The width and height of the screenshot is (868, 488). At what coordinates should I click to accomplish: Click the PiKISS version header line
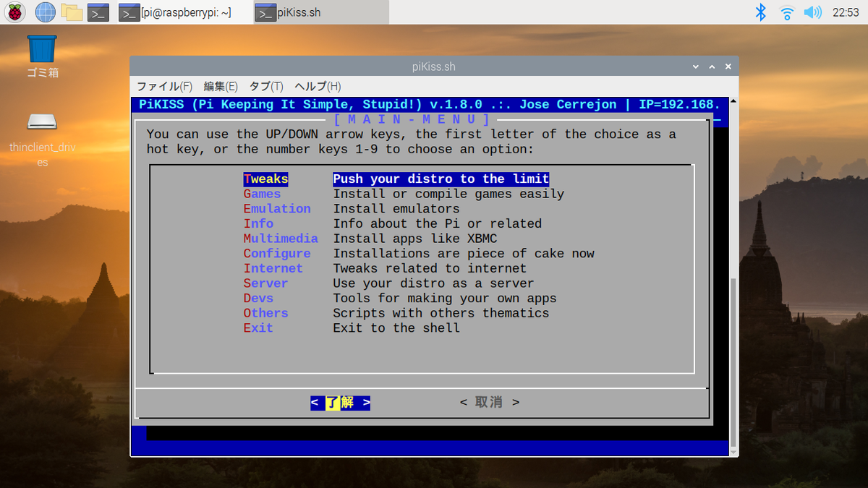click(430, 105)
